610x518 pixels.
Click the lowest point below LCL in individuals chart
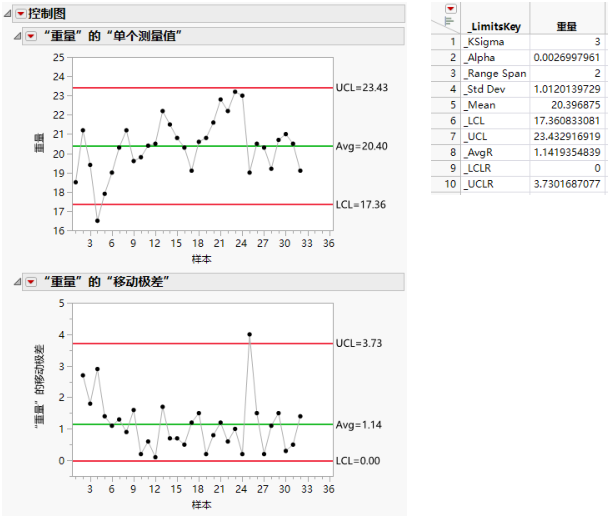(x=97, y=221)
